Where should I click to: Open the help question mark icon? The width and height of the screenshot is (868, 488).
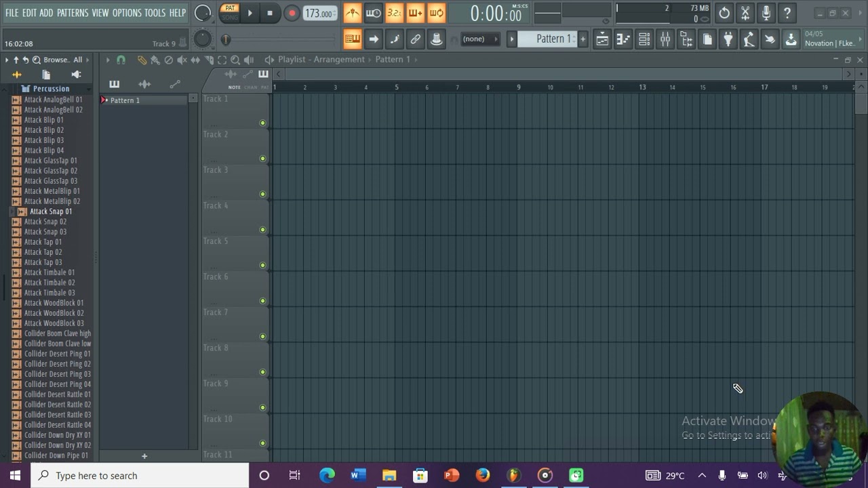(787, 13)
